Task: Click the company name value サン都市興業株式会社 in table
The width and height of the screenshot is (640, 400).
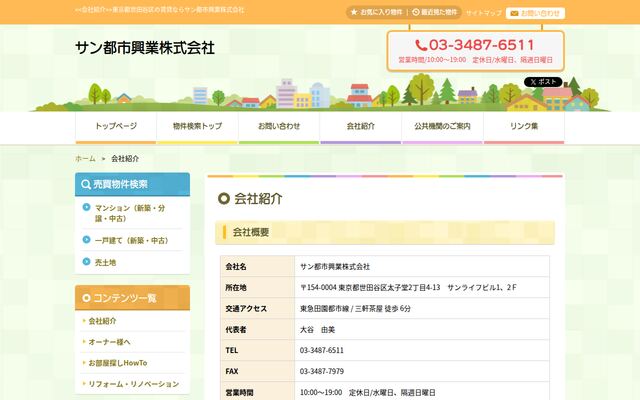Action: tap(335, 267)
